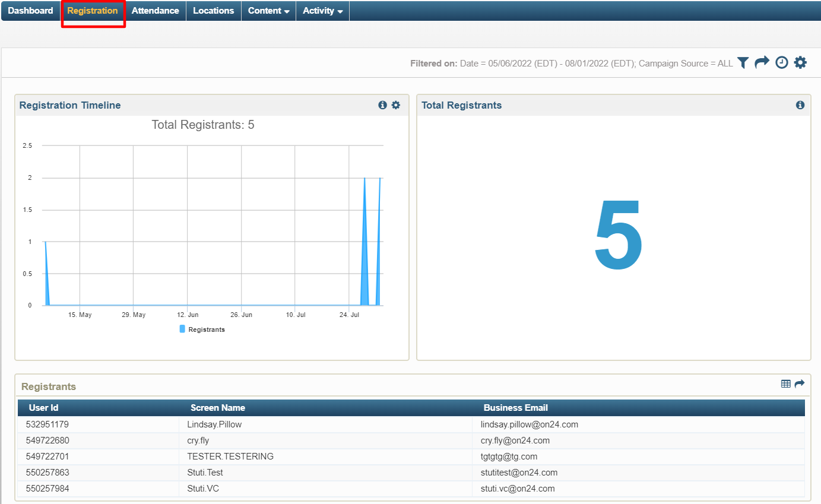Click the Total Registrants panel title
This screenshot has height=504, width=821.
pyautogui.click(x=462, y=105)
